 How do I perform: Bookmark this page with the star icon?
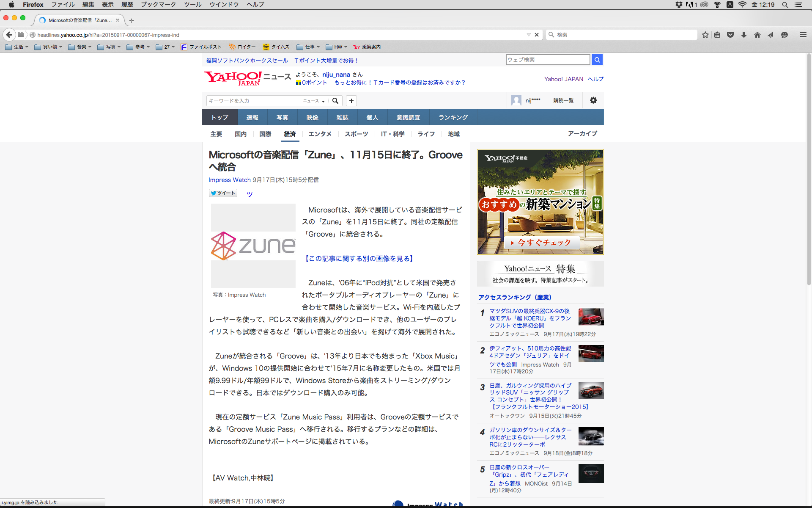point(705,35)
